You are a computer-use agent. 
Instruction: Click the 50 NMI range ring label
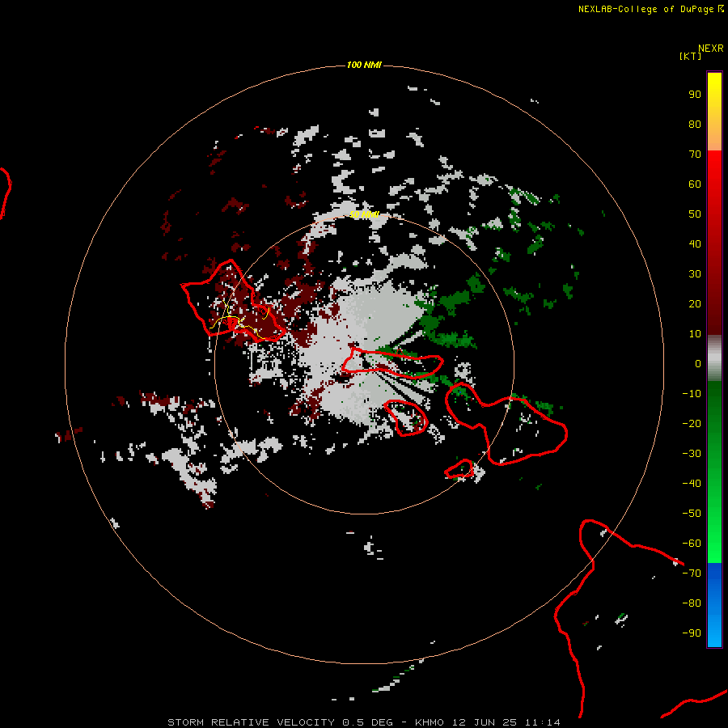[364, 214]
